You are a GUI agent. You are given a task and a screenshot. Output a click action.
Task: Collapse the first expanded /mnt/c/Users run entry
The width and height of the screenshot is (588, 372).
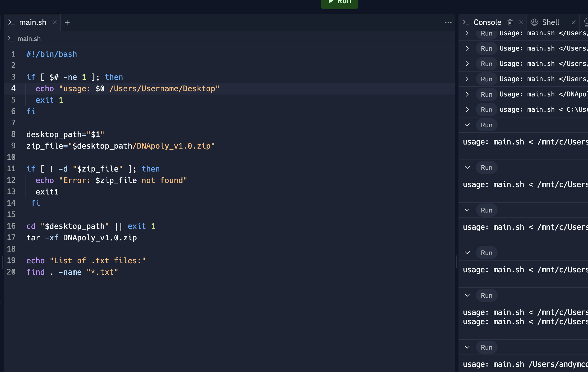point(467,125)
